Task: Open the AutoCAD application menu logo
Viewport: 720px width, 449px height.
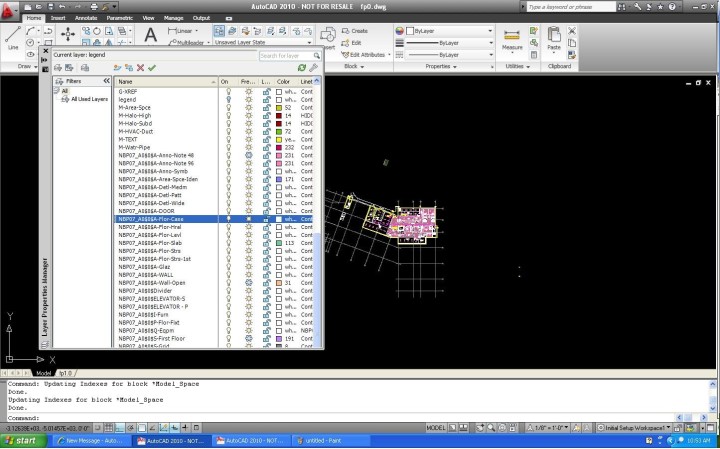Action: (x=8, y=10)
